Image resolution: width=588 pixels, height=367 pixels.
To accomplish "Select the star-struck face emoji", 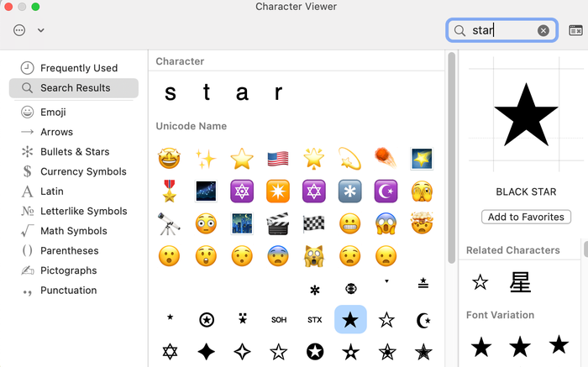I will pos(169,159).
